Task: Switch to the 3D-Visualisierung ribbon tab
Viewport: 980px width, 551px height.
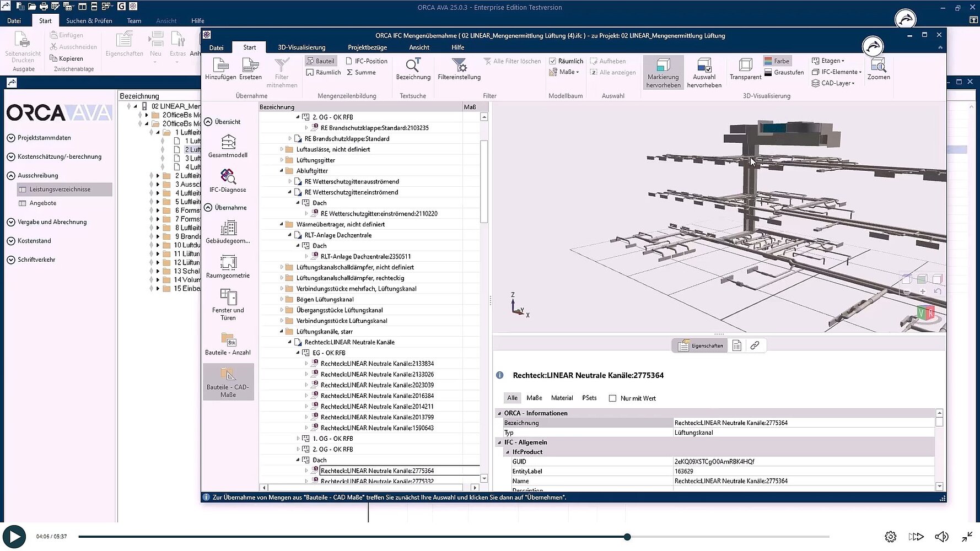Action: pos(301,47)
